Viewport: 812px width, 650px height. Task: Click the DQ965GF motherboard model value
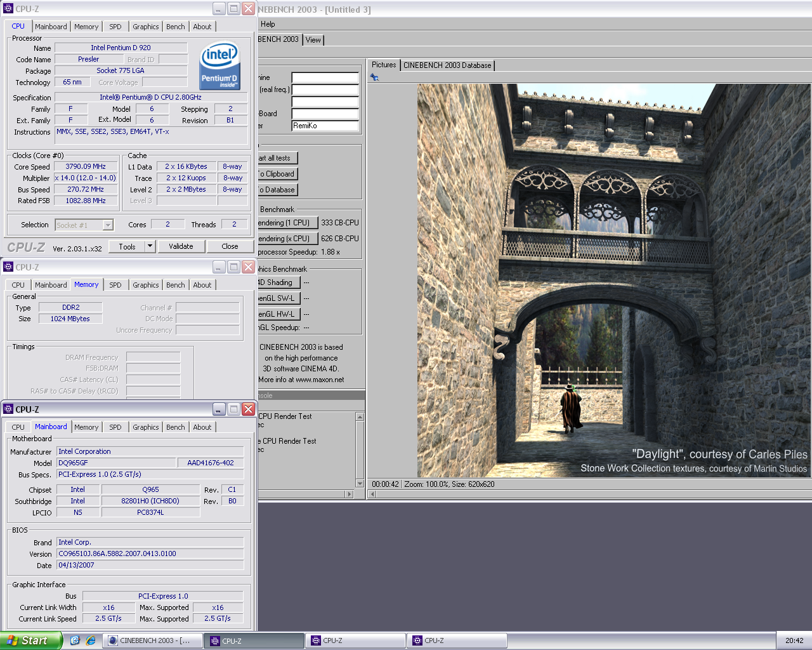point(115,463)
